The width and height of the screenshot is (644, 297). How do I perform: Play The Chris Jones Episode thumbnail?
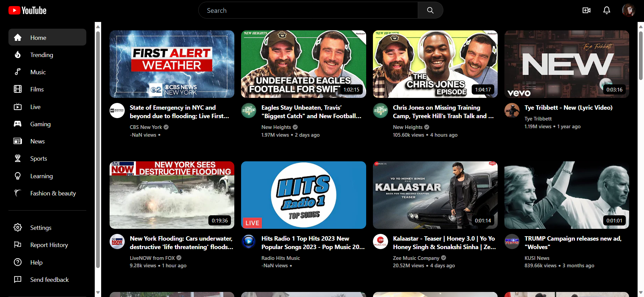tap(435, 64)
